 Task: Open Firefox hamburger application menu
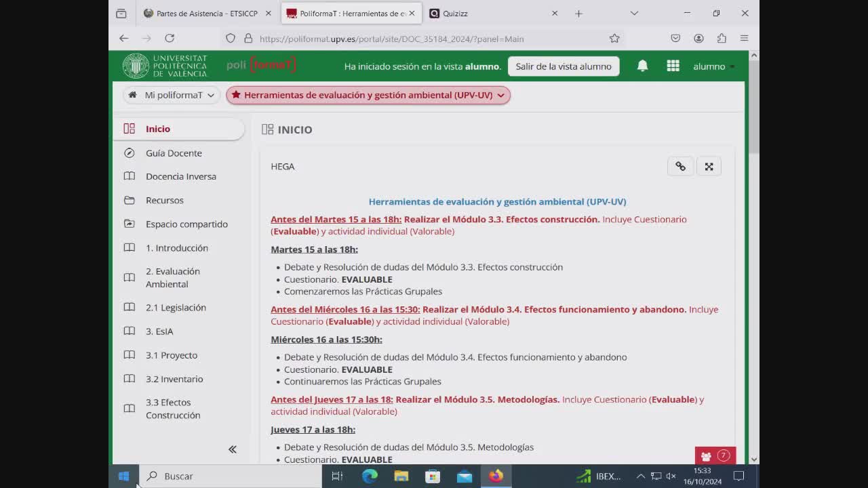744,39
